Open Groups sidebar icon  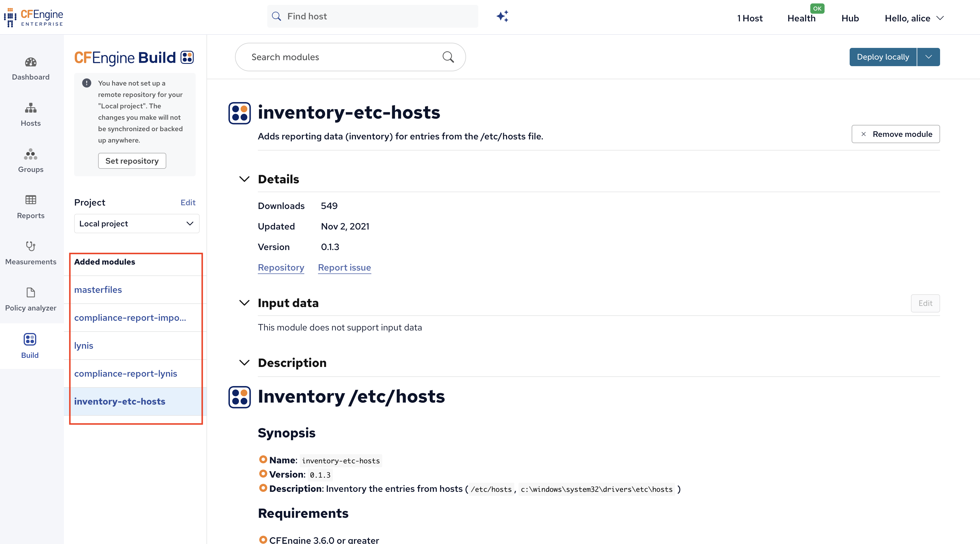[x=31, y=154]
